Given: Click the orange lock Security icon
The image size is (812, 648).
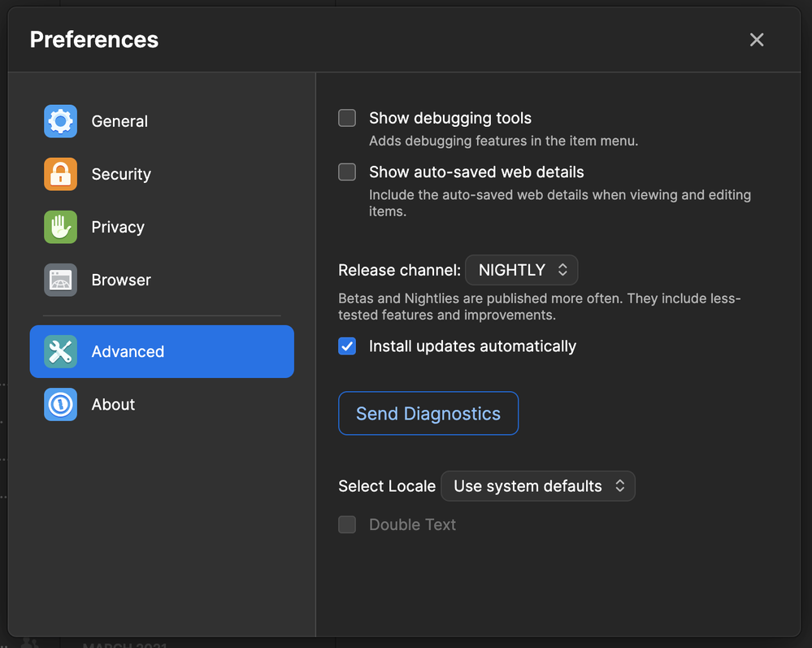Looking at the screenshot, I should pyautogui.click(x=60, y=174).
